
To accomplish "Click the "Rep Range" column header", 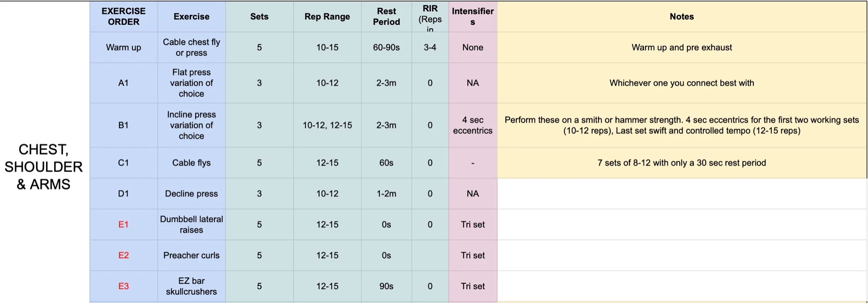I will [327, 16].
